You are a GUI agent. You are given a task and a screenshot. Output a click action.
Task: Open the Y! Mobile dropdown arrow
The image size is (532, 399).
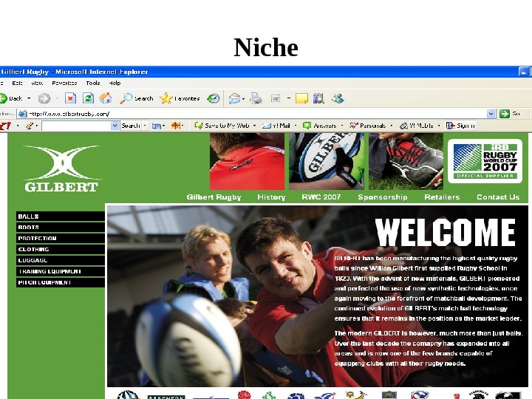click(x=439, y=126)
